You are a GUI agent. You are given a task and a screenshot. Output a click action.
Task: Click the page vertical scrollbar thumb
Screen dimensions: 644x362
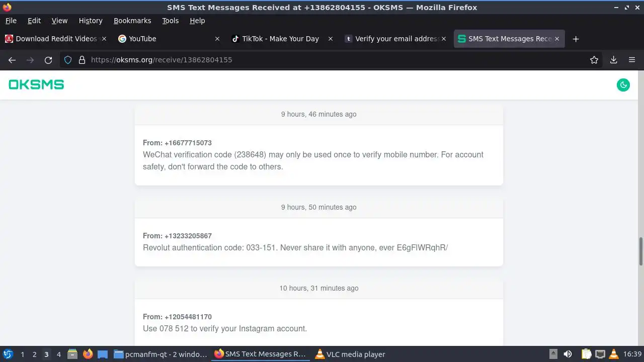click(641, 251)
